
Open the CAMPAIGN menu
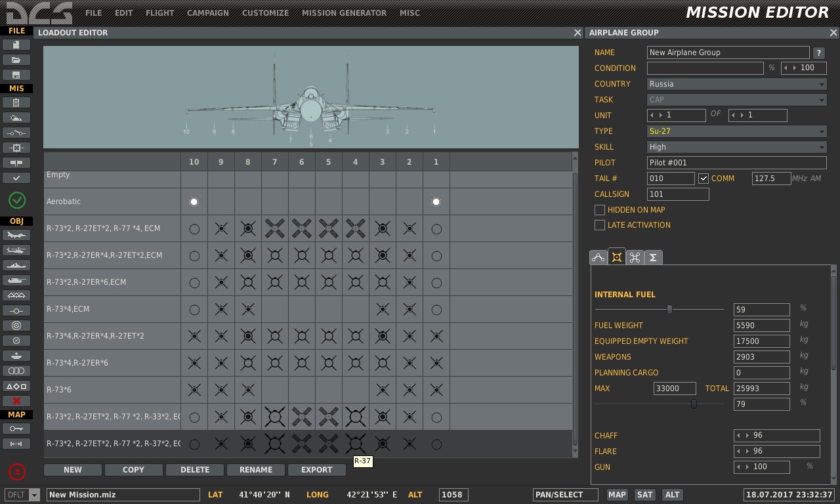(207, 12)
